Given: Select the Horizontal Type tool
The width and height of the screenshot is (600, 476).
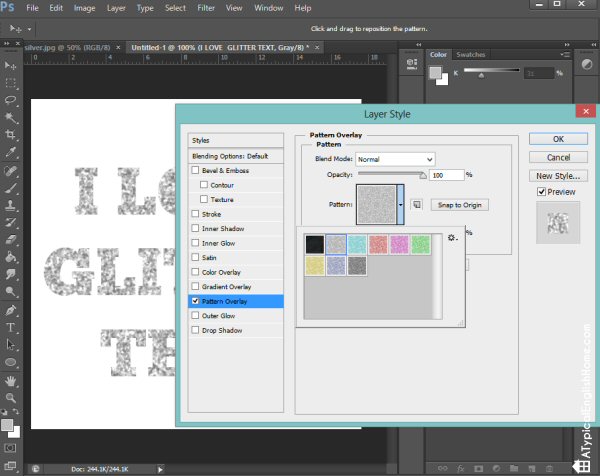Looking at the screenshot, I should tap(10, 328).
